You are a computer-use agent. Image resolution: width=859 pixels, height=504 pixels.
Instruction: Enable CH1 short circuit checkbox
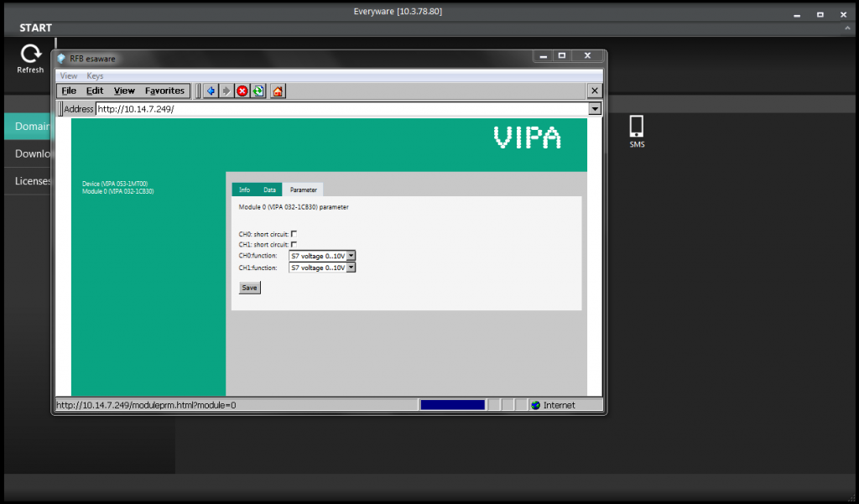294,244
